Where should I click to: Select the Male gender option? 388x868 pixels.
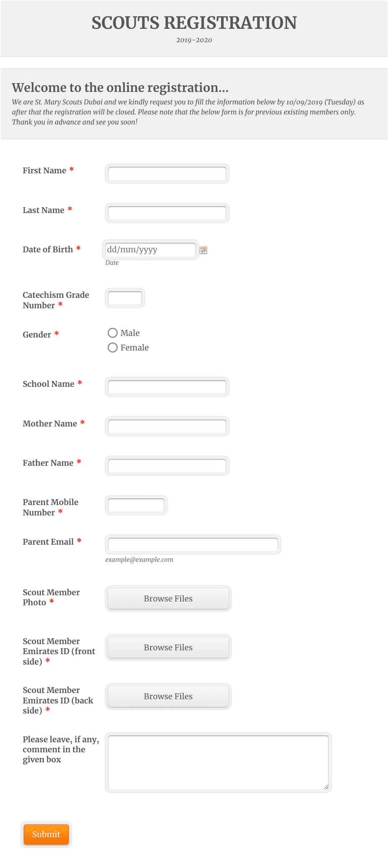(113, 333)
